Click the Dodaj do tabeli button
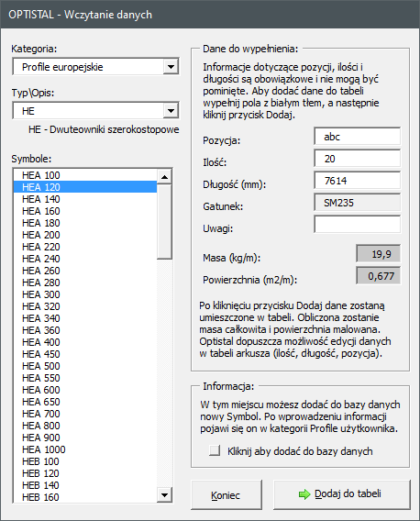 (341, 494)
